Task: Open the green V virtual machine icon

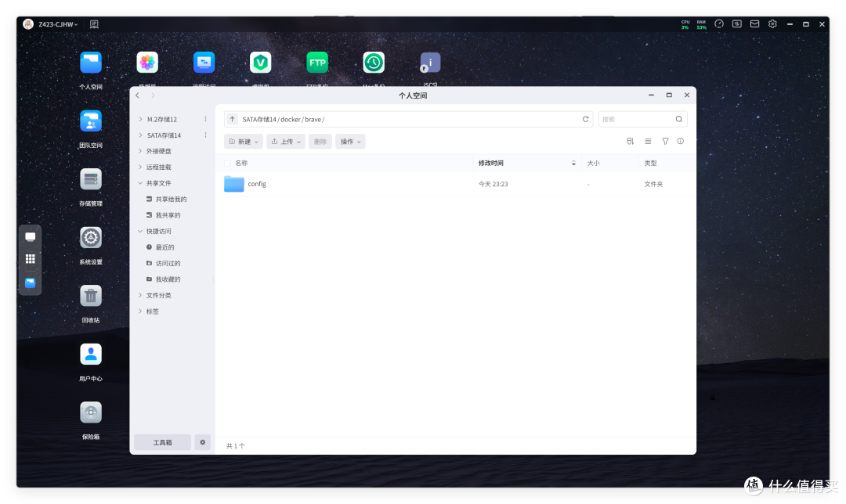Action: [261, 63]
